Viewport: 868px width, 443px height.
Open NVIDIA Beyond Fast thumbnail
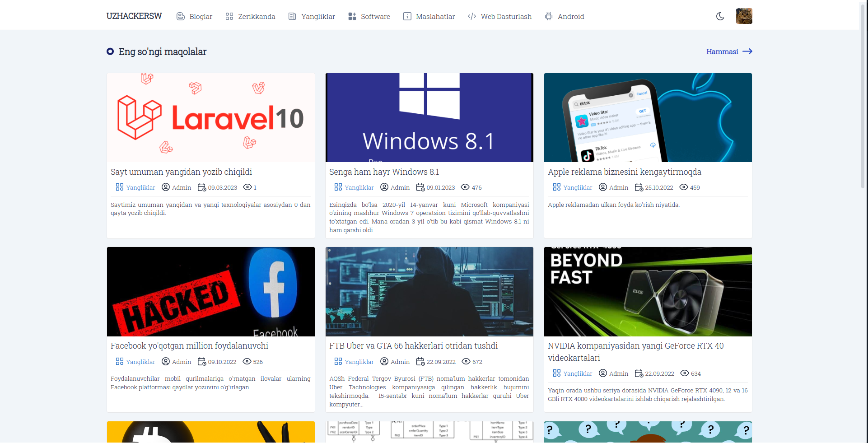648,292
